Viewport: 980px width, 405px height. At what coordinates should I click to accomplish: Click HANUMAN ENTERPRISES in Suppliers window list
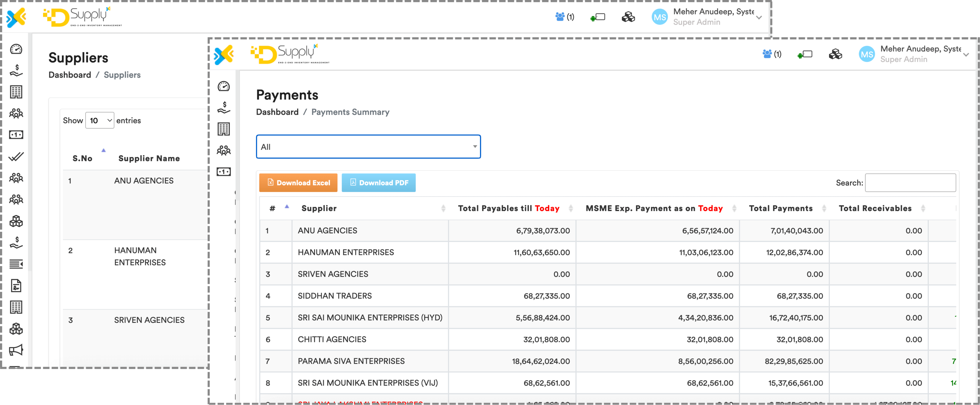(x=140, y=256)
